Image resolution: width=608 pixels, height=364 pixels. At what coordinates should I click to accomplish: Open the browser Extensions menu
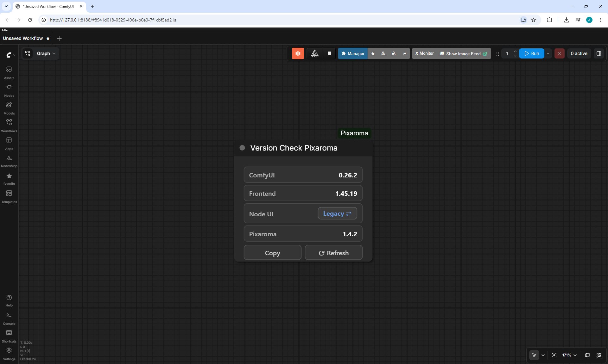point(549,20)
